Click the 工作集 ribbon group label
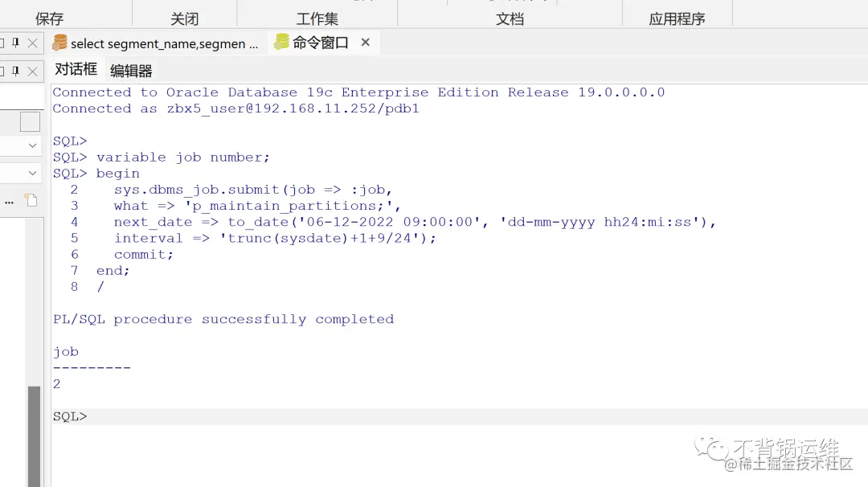 pos(317,18)
